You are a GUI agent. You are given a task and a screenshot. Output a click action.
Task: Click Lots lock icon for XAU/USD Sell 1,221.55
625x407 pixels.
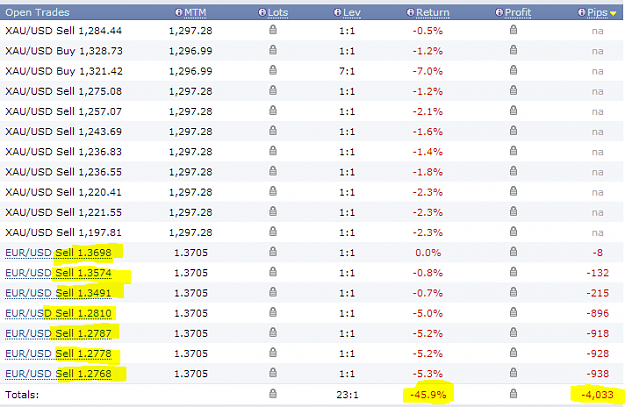[x=273, y=211]
